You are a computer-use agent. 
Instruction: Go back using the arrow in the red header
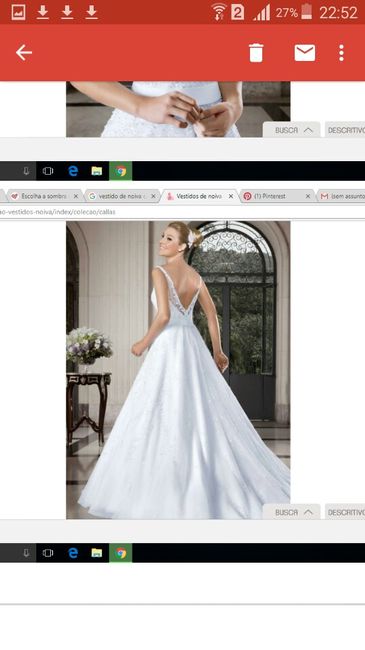(24, 53)
